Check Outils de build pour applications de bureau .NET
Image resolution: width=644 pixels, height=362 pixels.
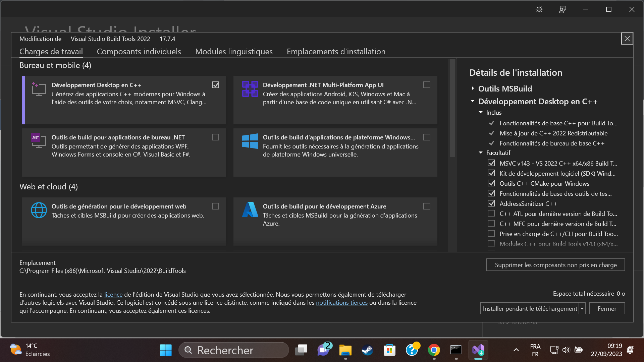pyautogui.click(x=215, y=137)
